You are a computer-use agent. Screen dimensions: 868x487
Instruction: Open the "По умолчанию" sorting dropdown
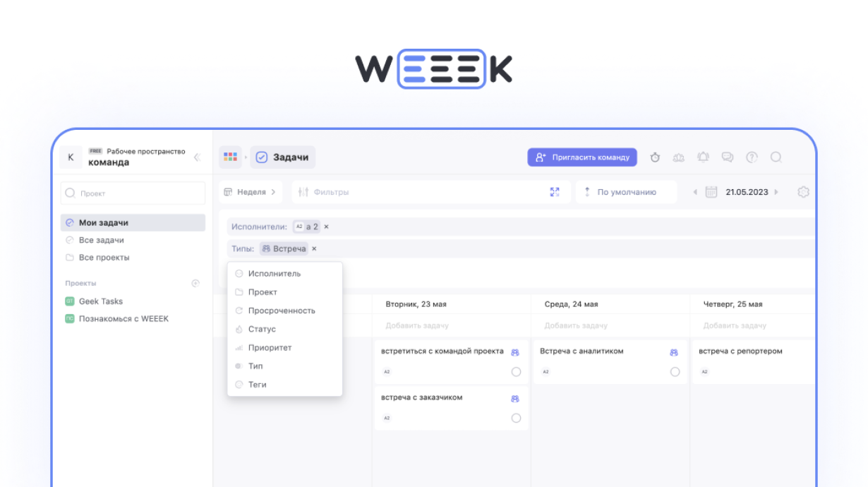[626, 192]
